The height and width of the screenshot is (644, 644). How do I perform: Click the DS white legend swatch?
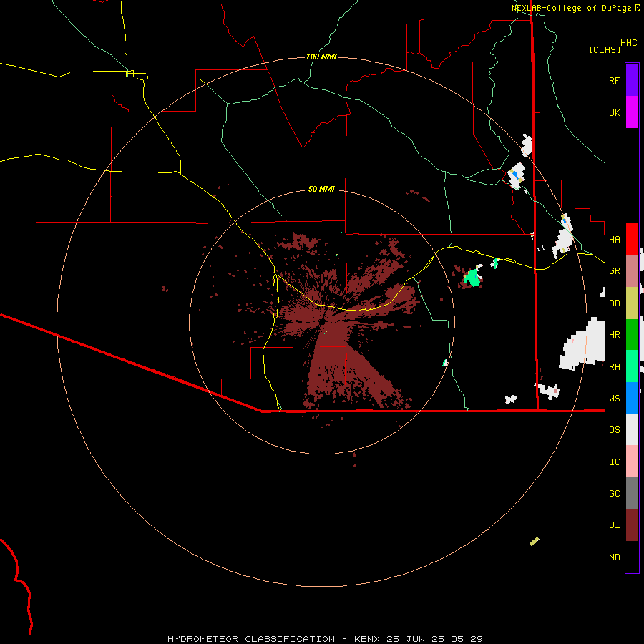pyautogui.click(x=632, y=429)
